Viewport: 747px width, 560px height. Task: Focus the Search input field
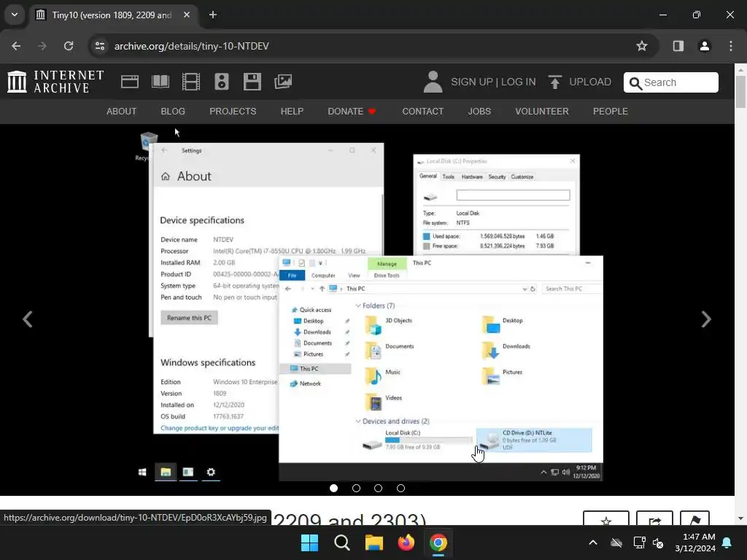[671, 82]
